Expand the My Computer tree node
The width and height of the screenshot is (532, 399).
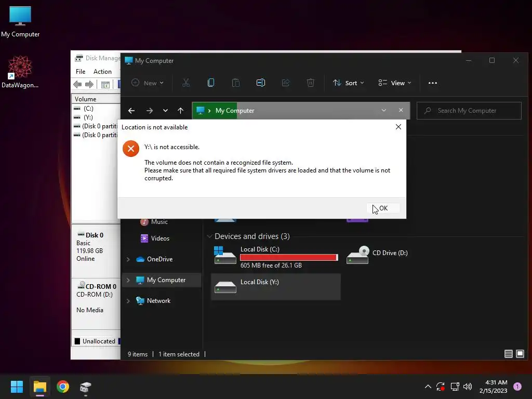pos(128,280)
